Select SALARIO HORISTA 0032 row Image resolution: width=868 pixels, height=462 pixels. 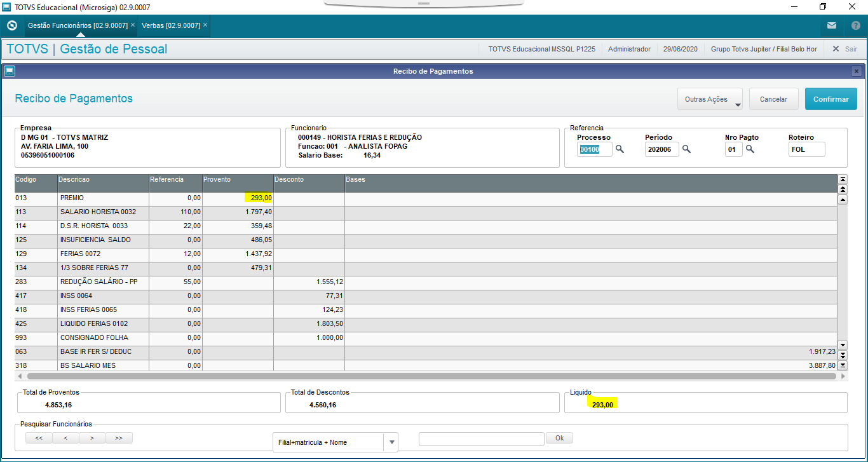pyautogui.click(x=426, y=212)
